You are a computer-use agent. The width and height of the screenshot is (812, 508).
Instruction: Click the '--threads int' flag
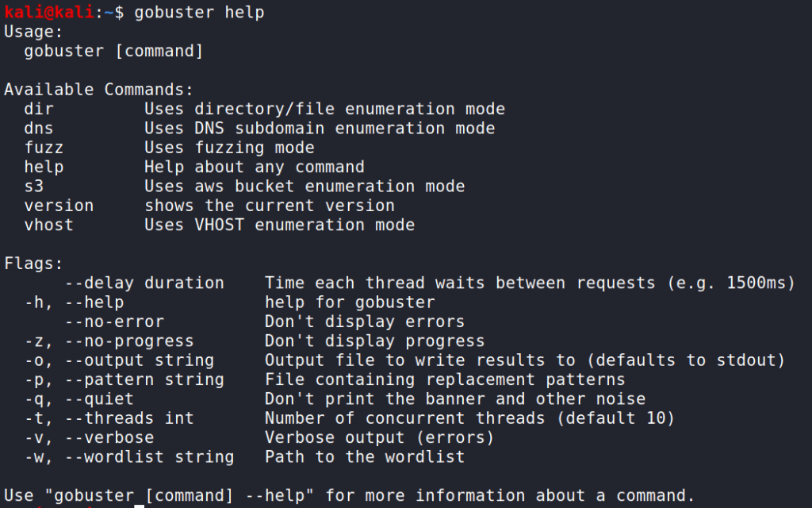point(129,418)
